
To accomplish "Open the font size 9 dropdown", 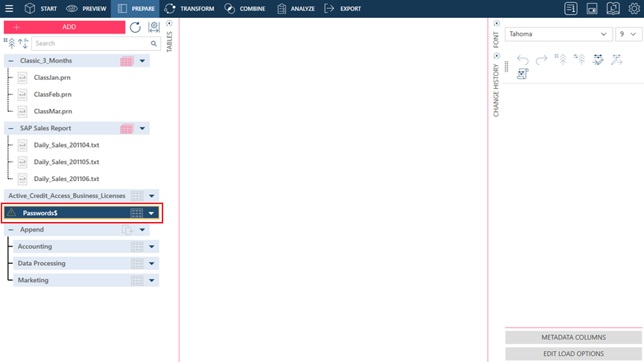I will tap(628, 34).
